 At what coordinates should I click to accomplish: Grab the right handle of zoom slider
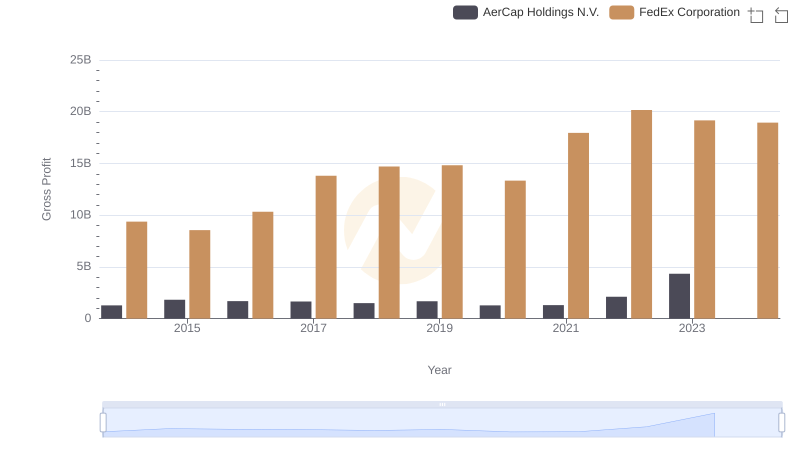[x=781, y=423]
